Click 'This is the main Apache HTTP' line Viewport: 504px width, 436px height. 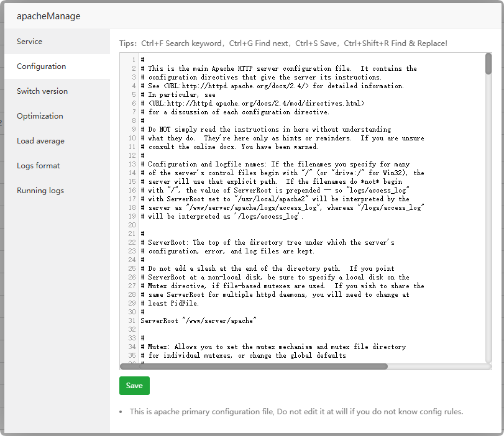pyautogui.click(x=278, y=68)
